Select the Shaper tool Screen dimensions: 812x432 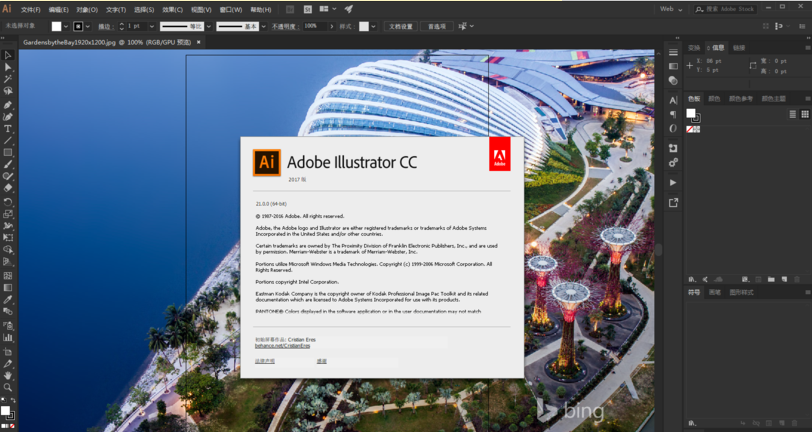tap(8, 176)
